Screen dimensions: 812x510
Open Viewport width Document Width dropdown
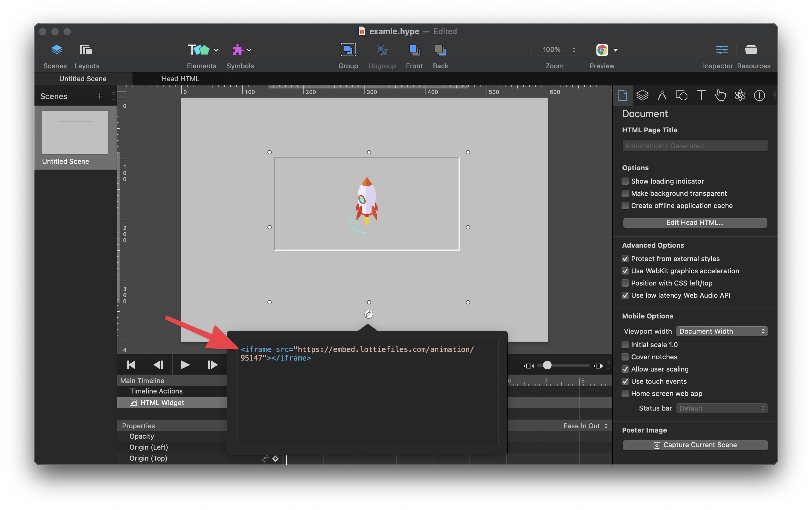click(x=722, y=331)
